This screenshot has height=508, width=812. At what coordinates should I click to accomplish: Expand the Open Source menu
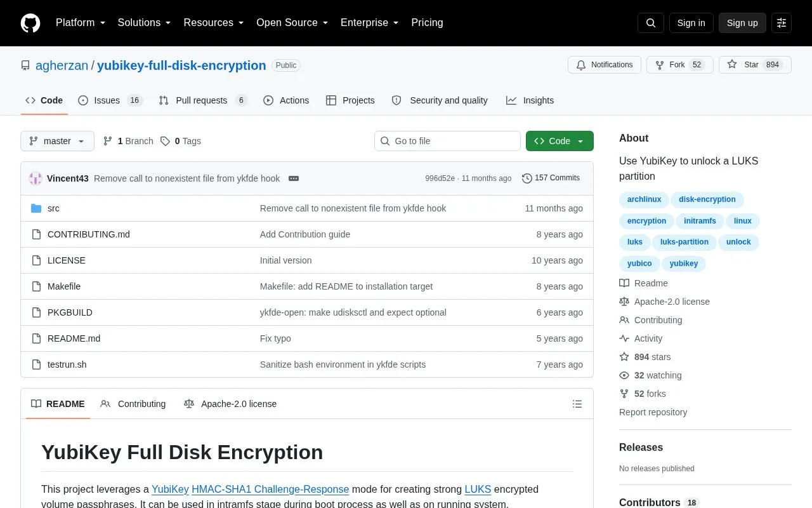[292, 23]
